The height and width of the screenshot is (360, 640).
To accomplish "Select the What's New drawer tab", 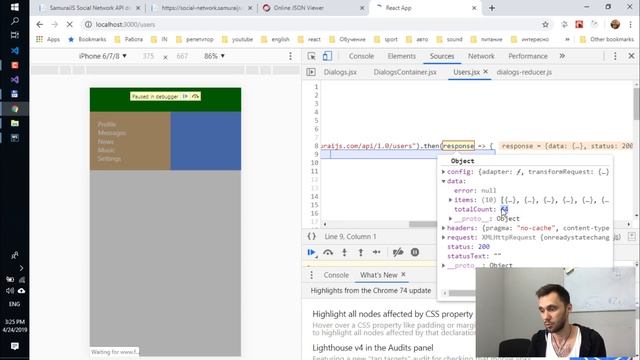I will (x=378, y=275).
